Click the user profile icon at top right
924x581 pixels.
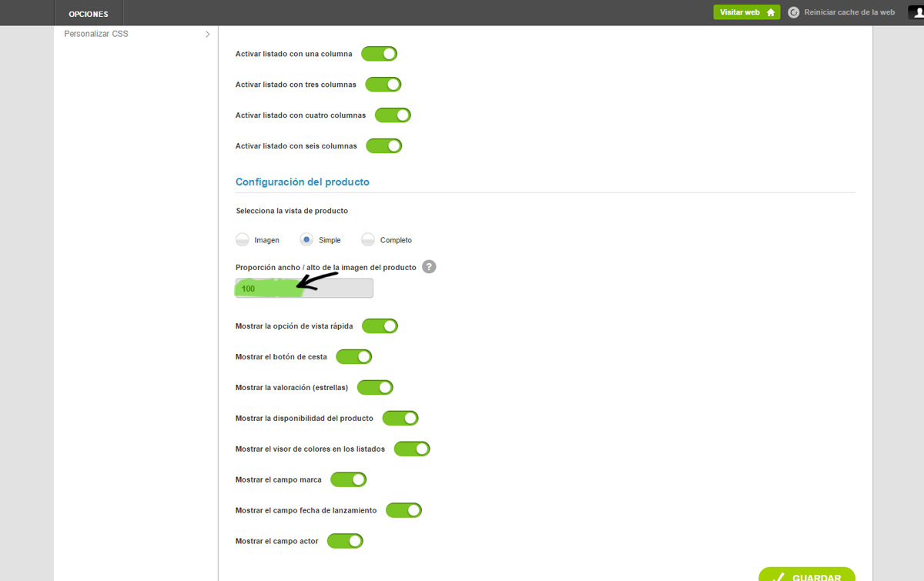(916, 12)
